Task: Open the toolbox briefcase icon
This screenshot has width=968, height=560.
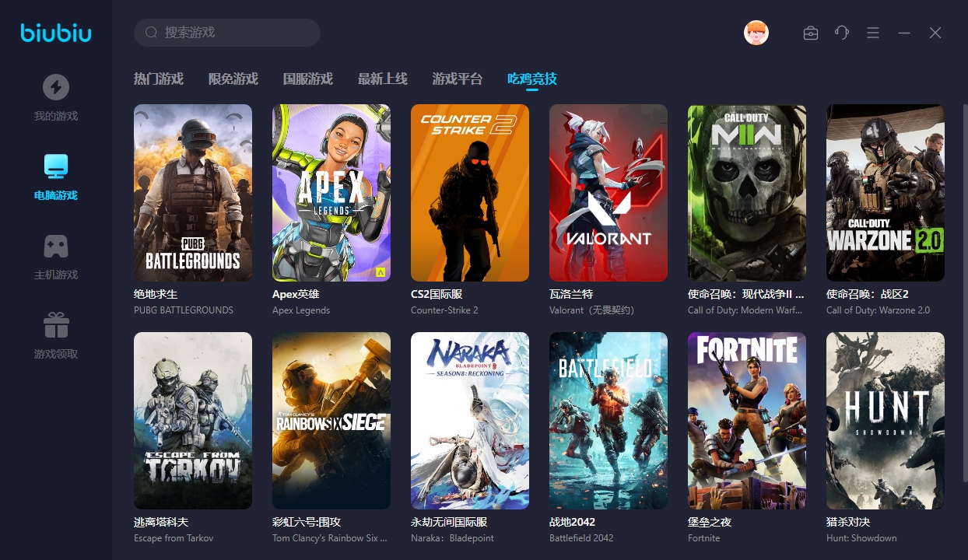Action: (x=810, y=33)
